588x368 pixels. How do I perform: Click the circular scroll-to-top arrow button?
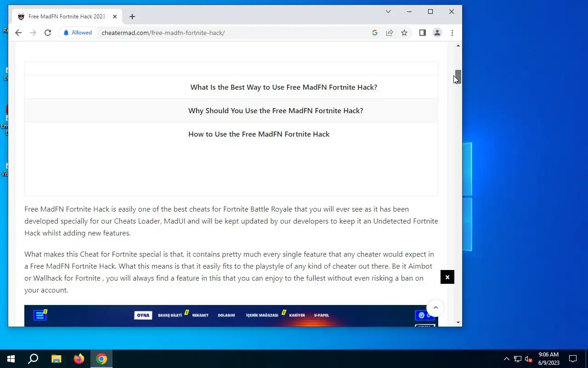click(x=435, y=308)
